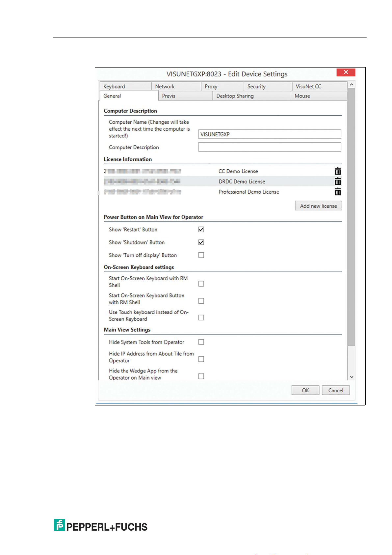Click the scrollbar down arrow
392x555 pixels.
tap(352, 377)
